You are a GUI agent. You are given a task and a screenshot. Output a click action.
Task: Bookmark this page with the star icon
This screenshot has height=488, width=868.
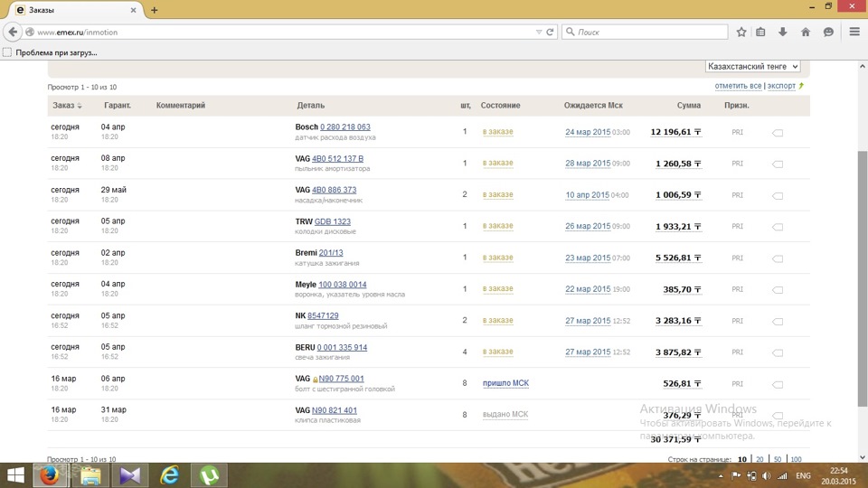(741, 33)
